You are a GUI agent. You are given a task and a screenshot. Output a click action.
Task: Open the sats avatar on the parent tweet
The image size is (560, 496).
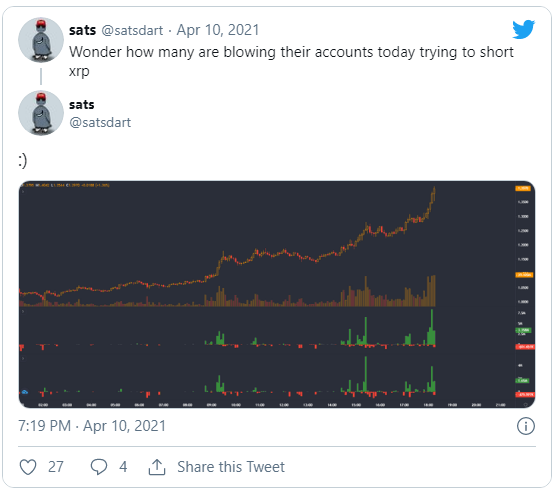point(41,40)
